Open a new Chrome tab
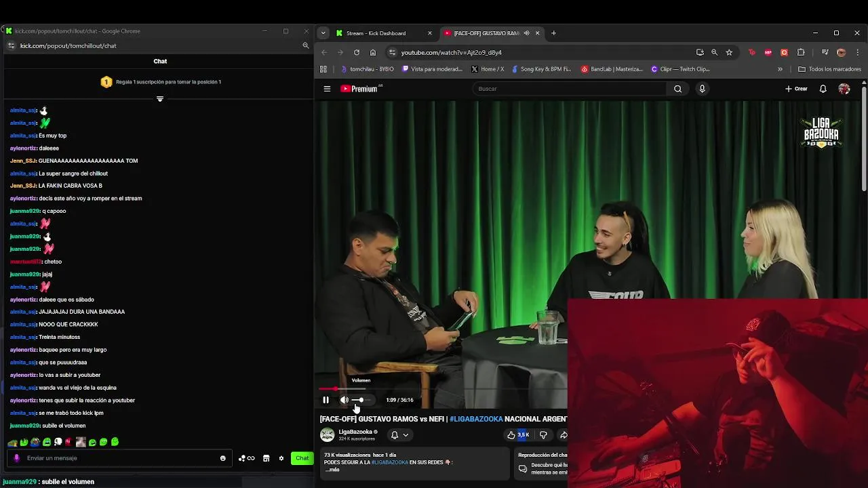 click(553, 33)
